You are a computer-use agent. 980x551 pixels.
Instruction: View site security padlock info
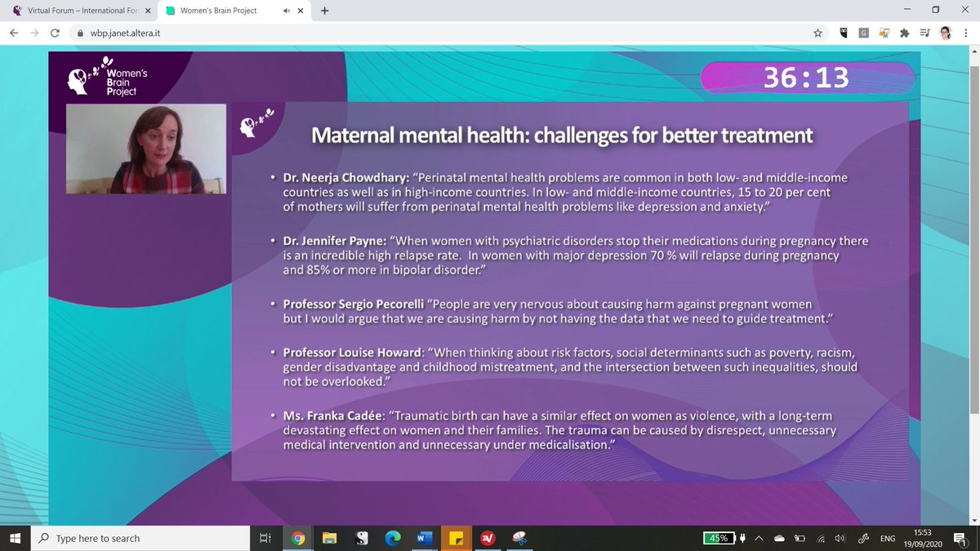pos(80,33)
